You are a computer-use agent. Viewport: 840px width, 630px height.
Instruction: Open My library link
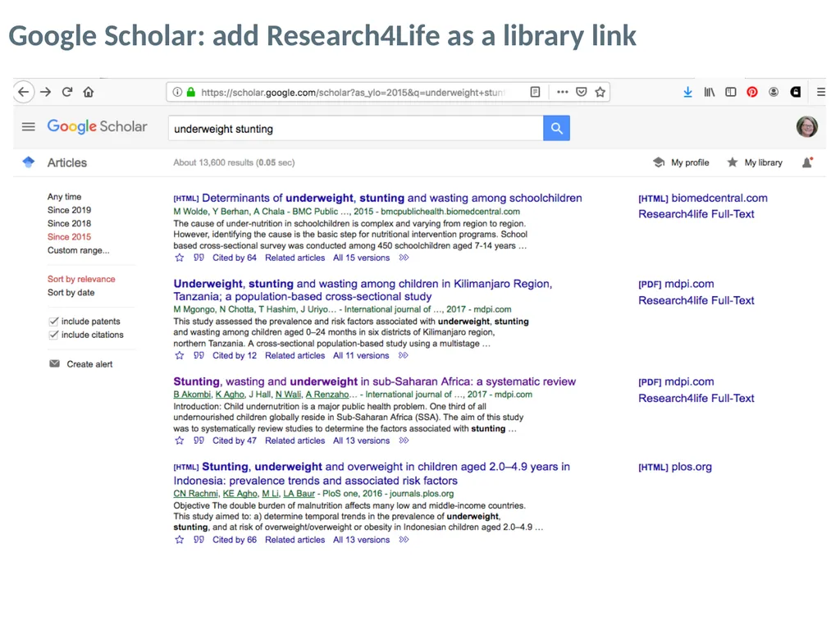tap(755, 162)
